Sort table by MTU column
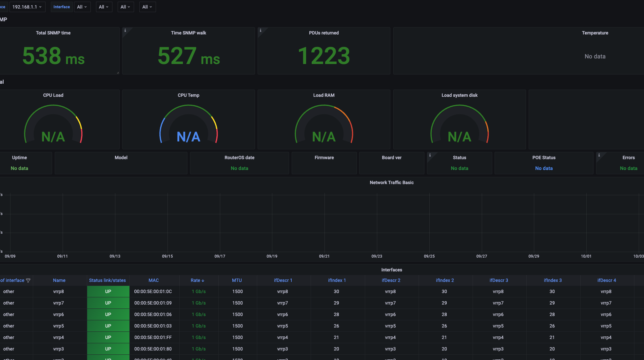 coord(237,280)
